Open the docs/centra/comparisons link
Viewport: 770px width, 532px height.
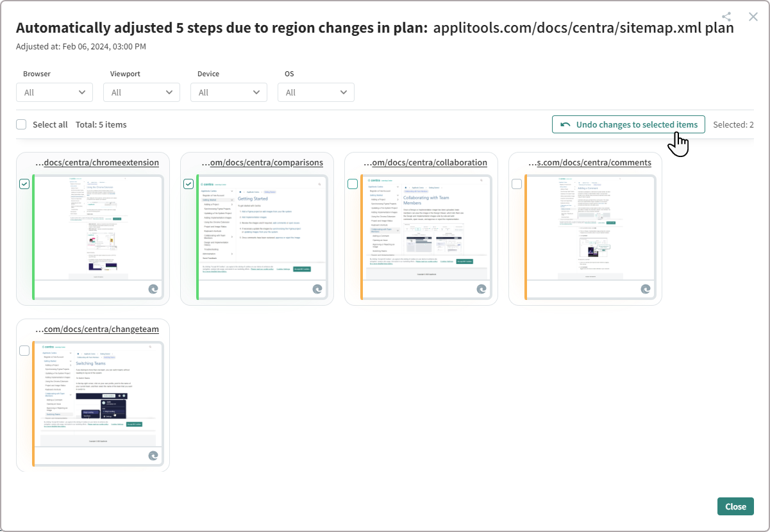(x=262, y=162)
